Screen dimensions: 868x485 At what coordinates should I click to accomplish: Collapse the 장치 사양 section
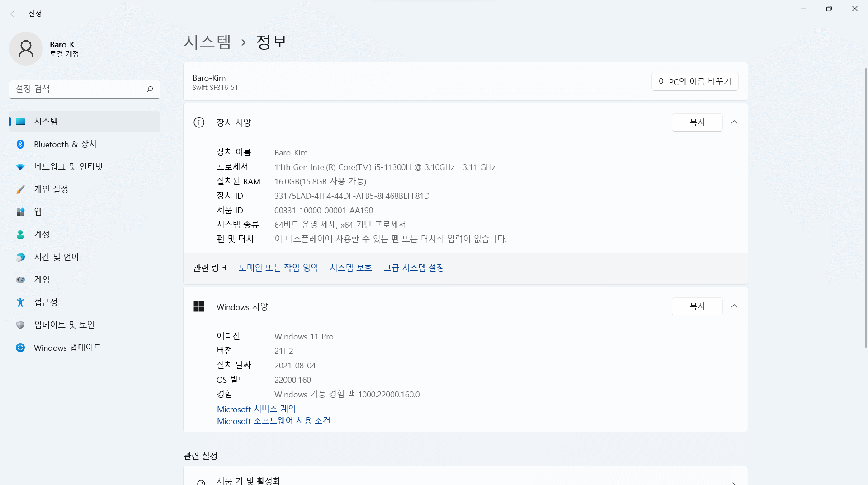[x=734, y=122]
